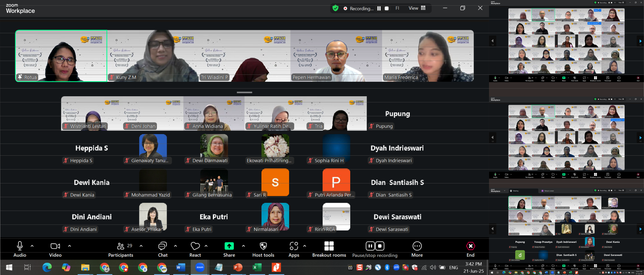Open Host tools shield
Viewport: 644px width, 275px height.
click(263, 250)
